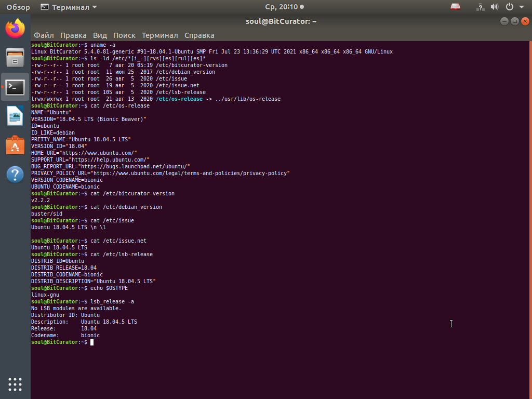Click the terminal cursor at last prompt
532x399 pixels.
coord(91,342)
